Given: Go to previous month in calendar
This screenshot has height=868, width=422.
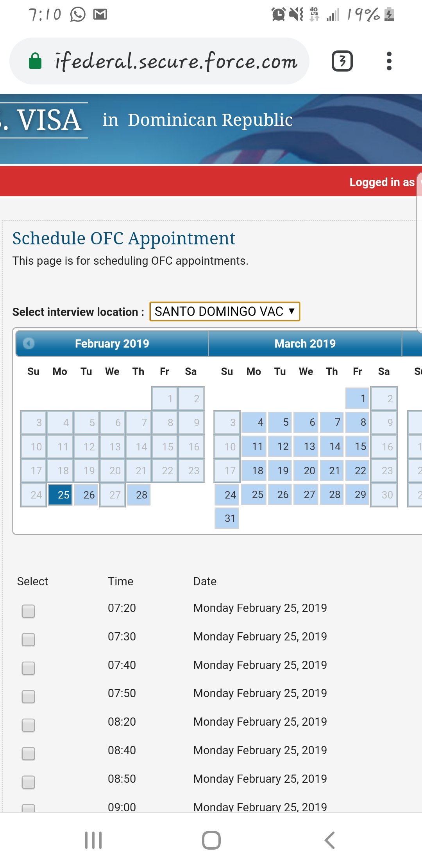Looking at the screenshot, I should [x=29, y=343].
